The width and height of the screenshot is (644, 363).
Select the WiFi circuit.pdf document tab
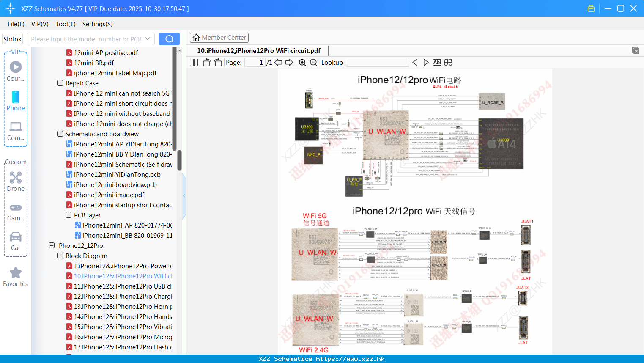pos(259,50)
